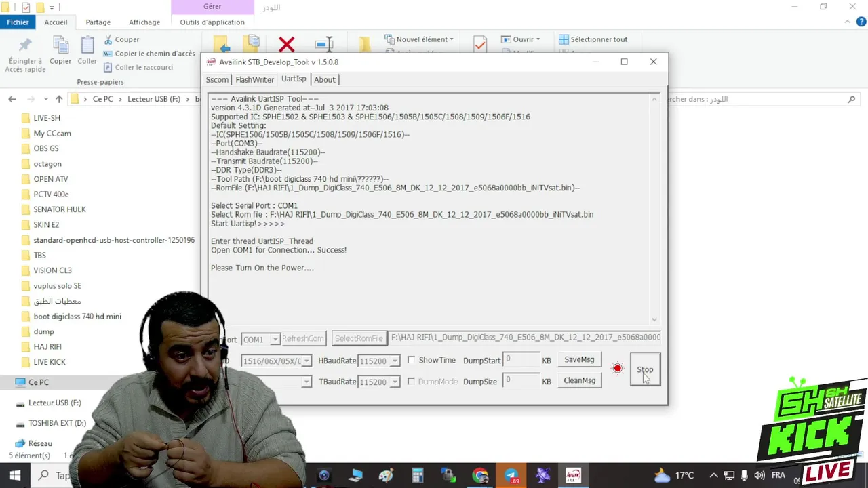The width and height of the screenshot is (868, 488).
Task: Click the log scrollbar up arrow
Action: 654,100
